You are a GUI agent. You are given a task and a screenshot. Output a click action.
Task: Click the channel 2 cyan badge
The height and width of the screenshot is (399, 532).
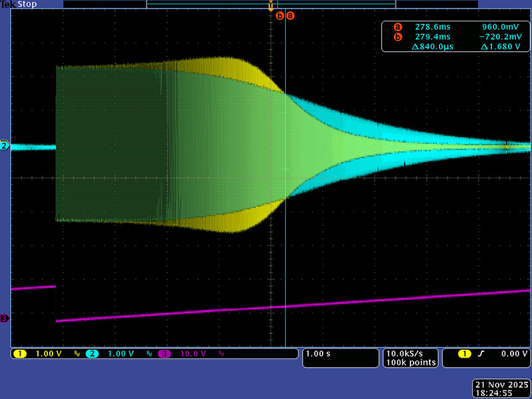pos(92,354)
